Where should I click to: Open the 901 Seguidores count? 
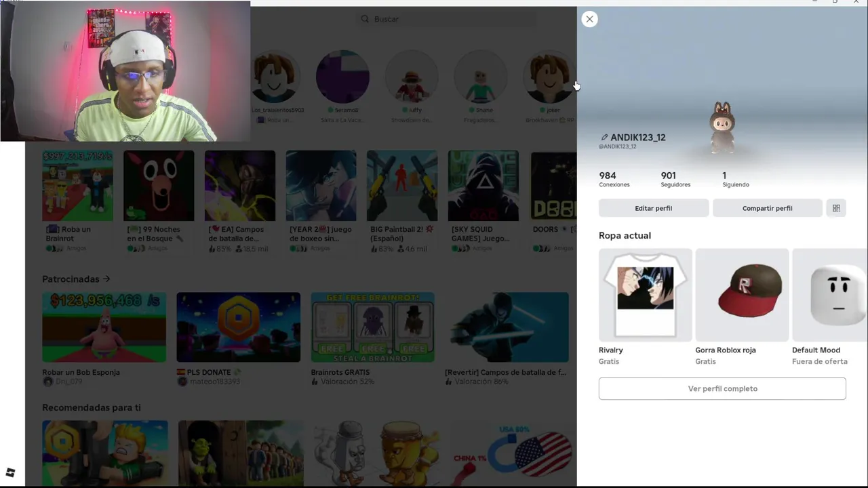(675, 179)
